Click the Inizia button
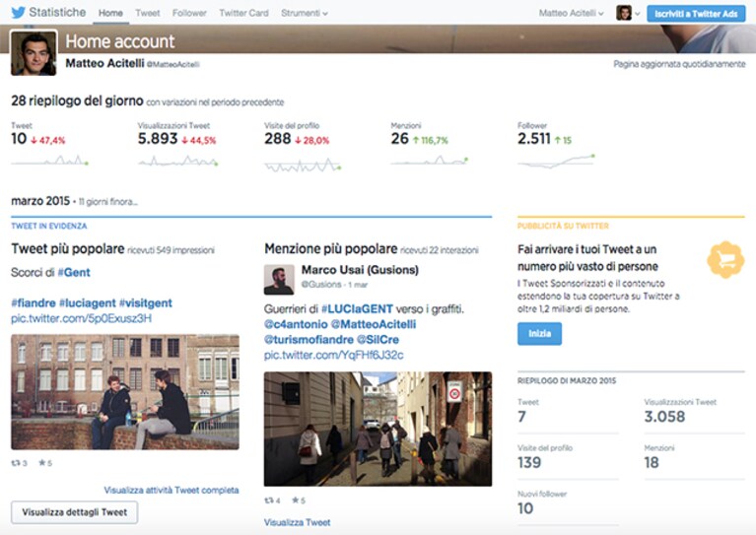This screenshot has width=756, height=535. tap(539, 334)
